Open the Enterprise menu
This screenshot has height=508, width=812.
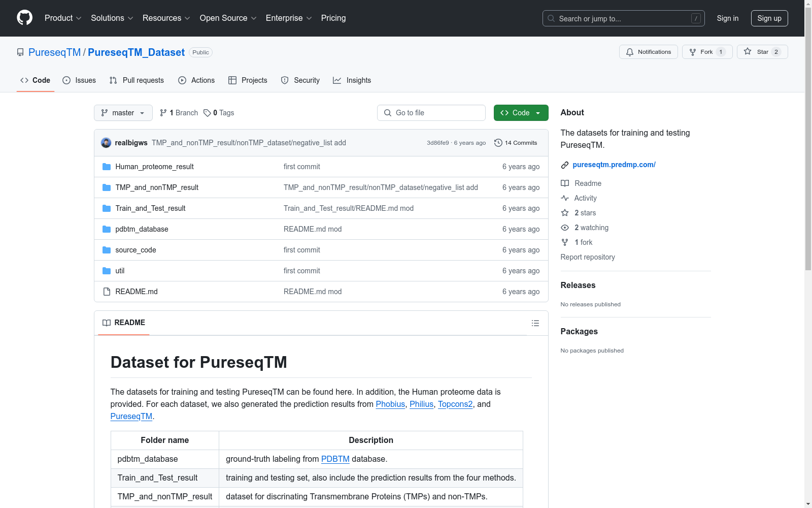click(289, 18)
